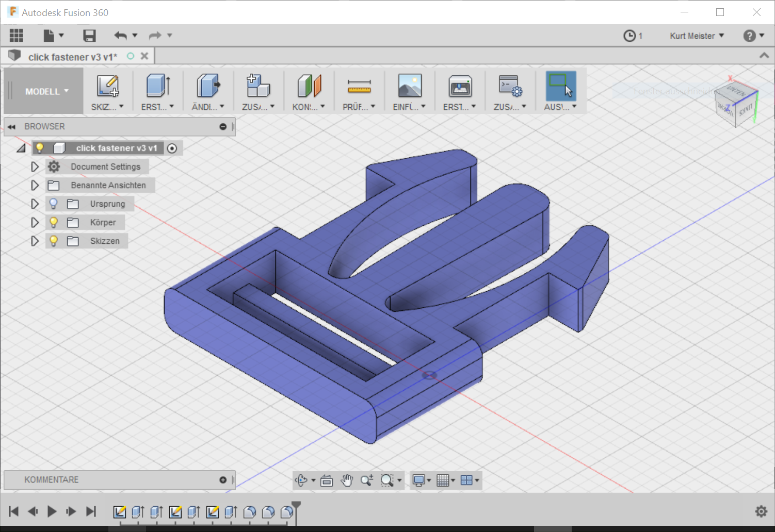Screen dimensions: 775x532
Task: Toggle Ursprung visibility light bulb
Action: click(x=53, y=204)
